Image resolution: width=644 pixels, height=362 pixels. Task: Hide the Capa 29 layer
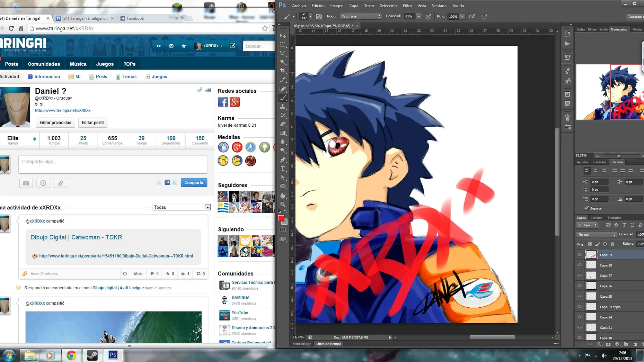(x=580, y=255)
